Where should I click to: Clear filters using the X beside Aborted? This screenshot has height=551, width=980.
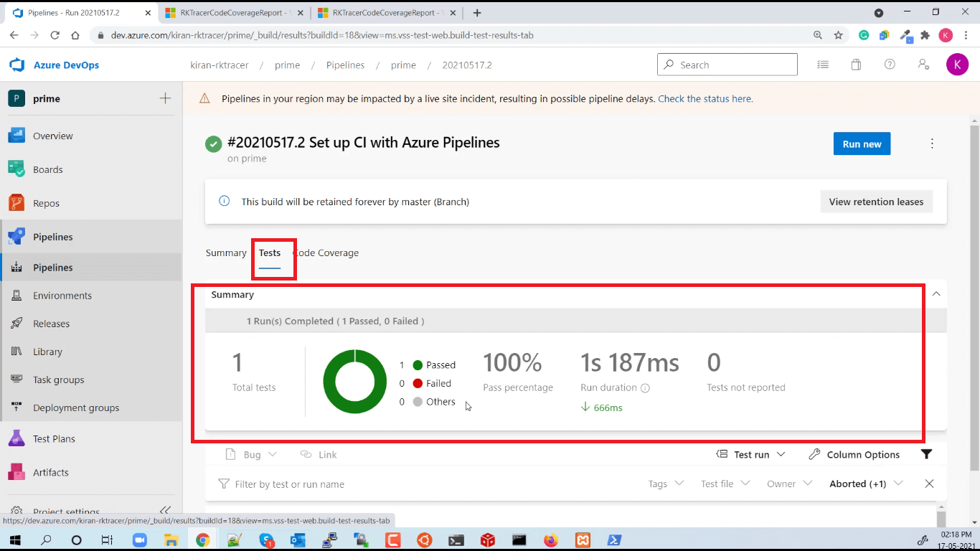929,484
